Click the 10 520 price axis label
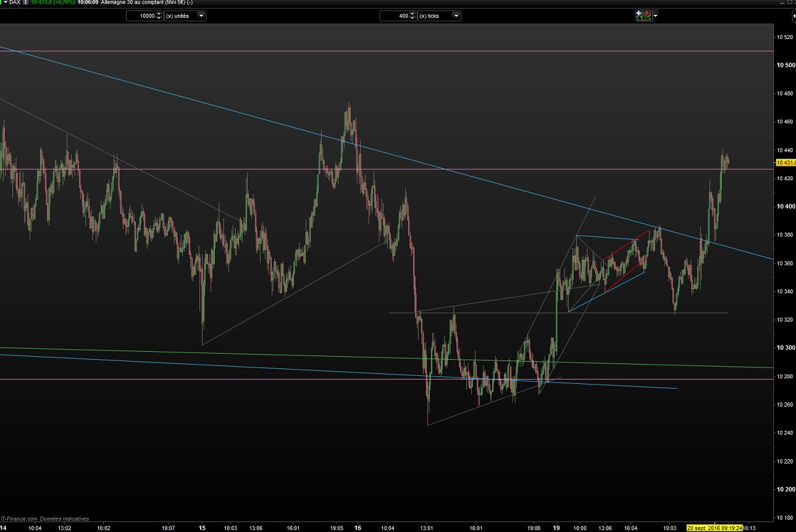The height and width of the screenshot is (532, 796). (786, 37)
